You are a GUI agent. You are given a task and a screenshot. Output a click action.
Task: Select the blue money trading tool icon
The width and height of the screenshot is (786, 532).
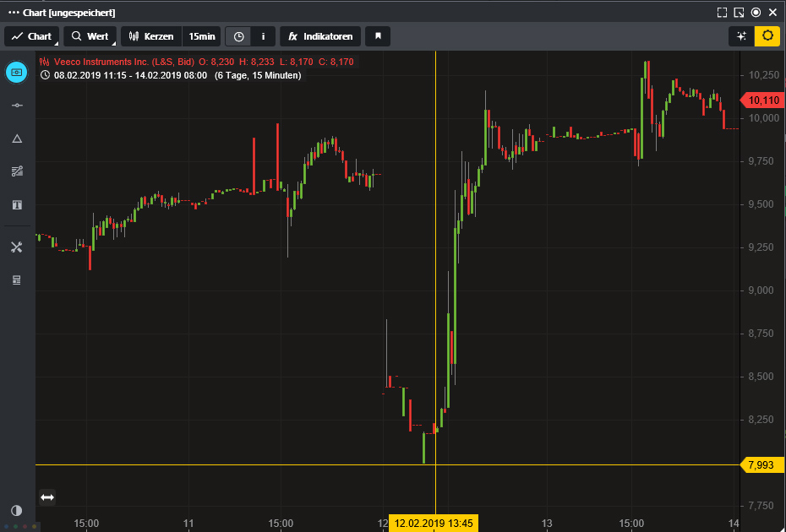[17, 73]
